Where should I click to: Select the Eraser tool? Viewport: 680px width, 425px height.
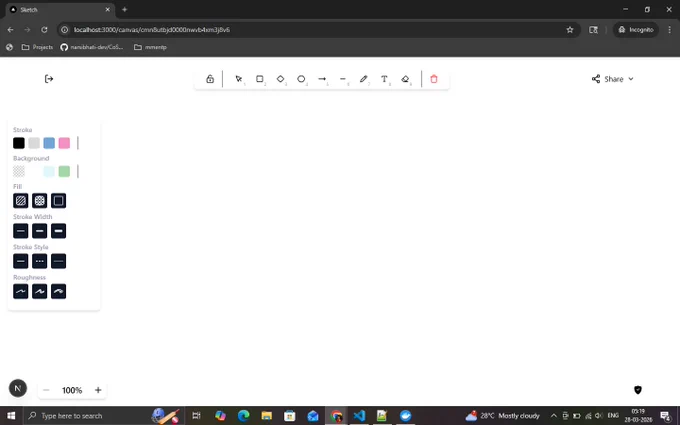click(405, 79)
